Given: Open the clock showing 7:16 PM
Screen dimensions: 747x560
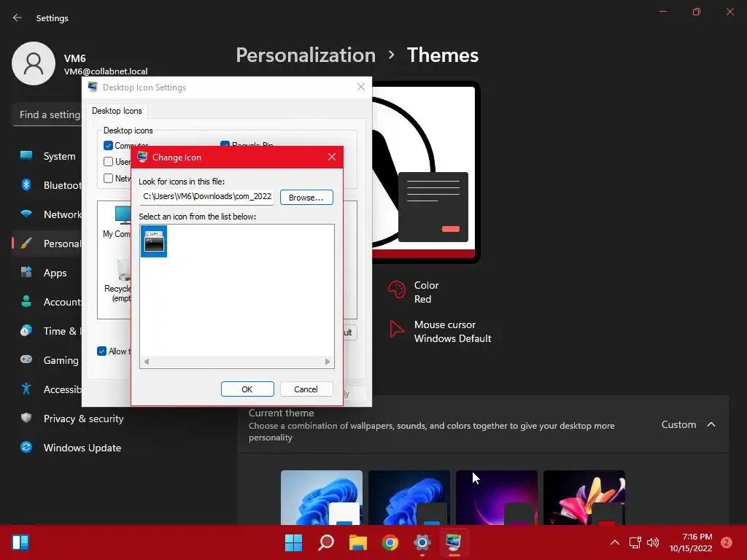Looking at the screenshot, I should [691, 542].
